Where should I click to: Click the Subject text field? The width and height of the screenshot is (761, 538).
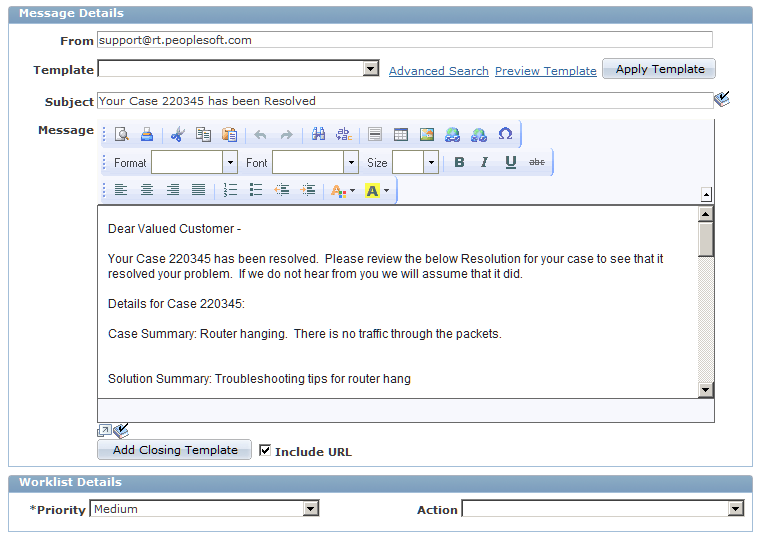pos(405,101)
